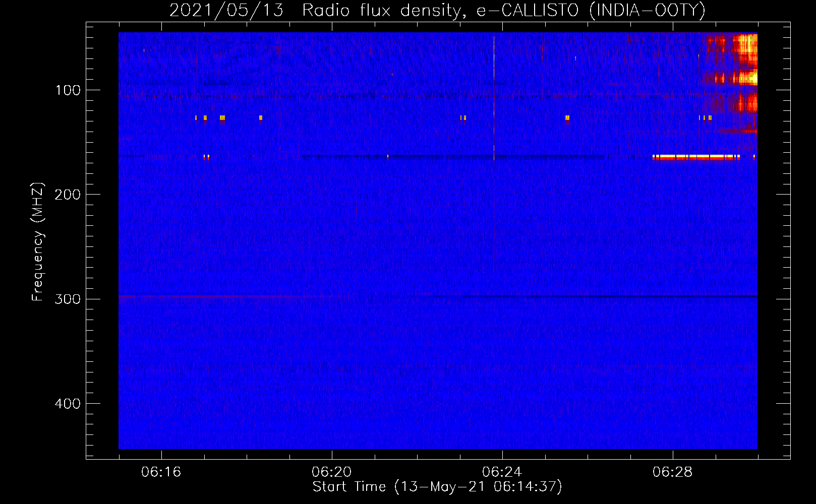
Task: Click the 06:20 time tick label
Action: 331,472
